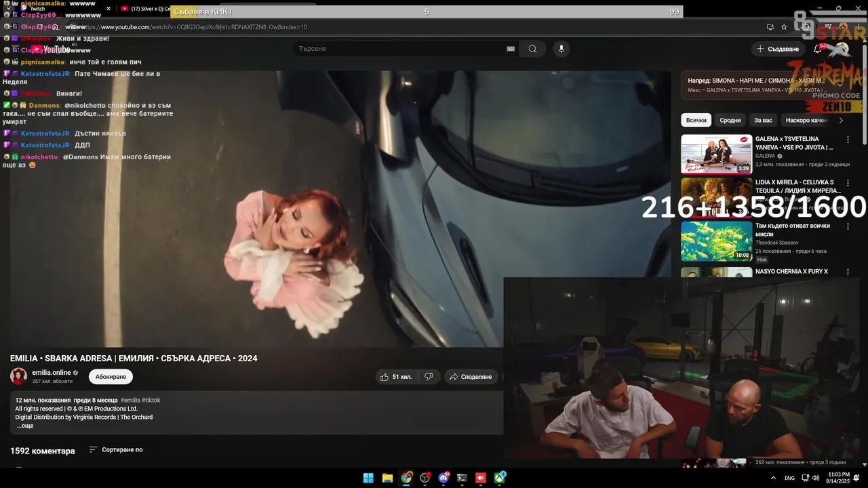Click the #tiktok hashtag link

point(151,401)
